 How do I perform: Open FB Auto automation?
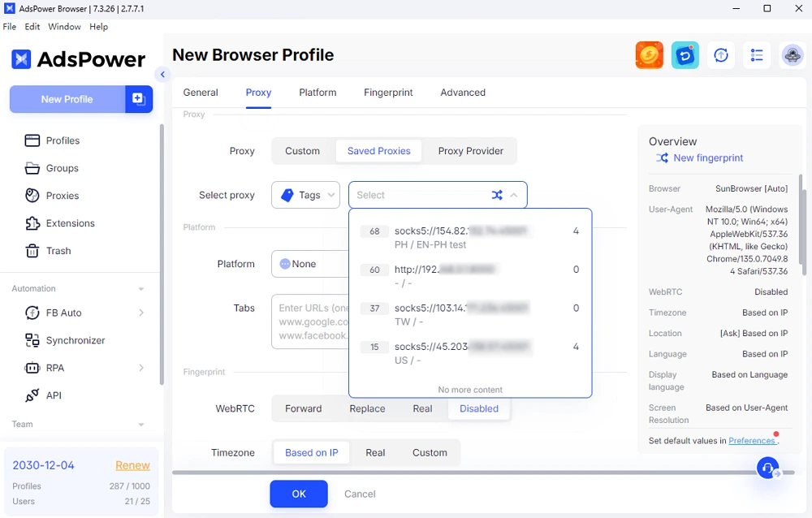(54, 313)
